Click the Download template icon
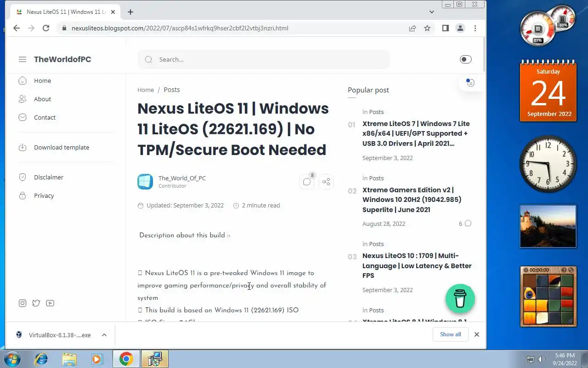This screenshot has height=368, width=588. click(x=23, y=147)
